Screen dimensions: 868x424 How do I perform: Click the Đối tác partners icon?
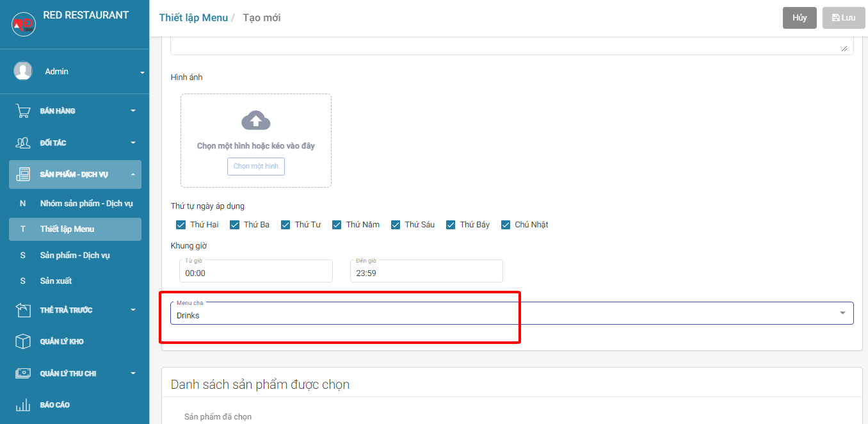pyautogui.click(x=23, y=143)
